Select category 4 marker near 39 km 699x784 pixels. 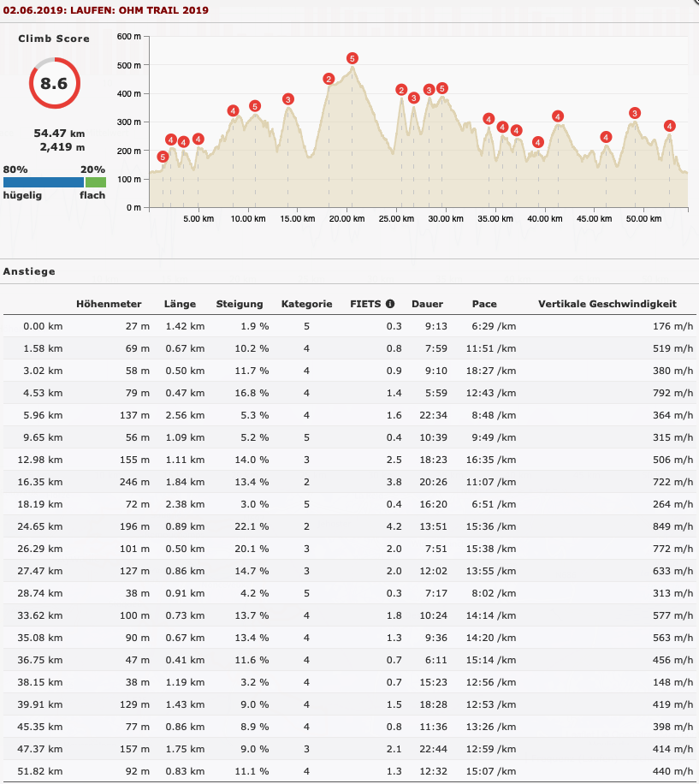(537, 142)
